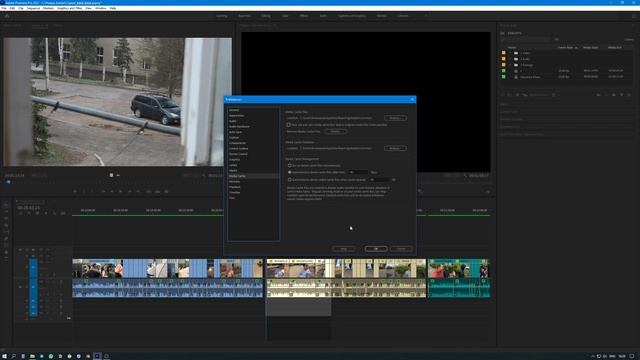Click the Project panel search field
This screenshot has width=640, height=360.
click(x=526, y=40)
